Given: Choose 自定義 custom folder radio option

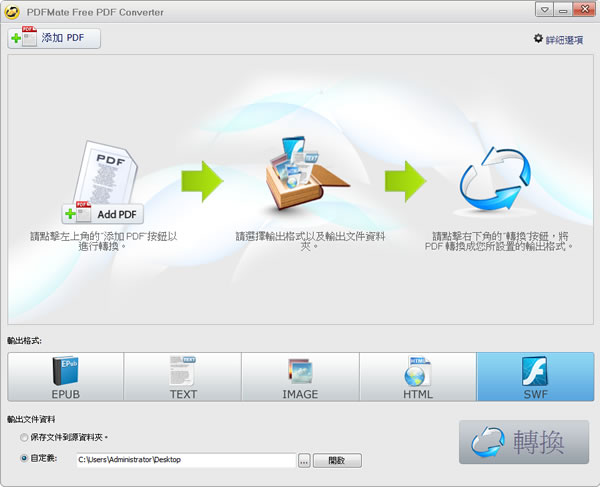Looking at the screenshot, I should [x=24, y=458].
